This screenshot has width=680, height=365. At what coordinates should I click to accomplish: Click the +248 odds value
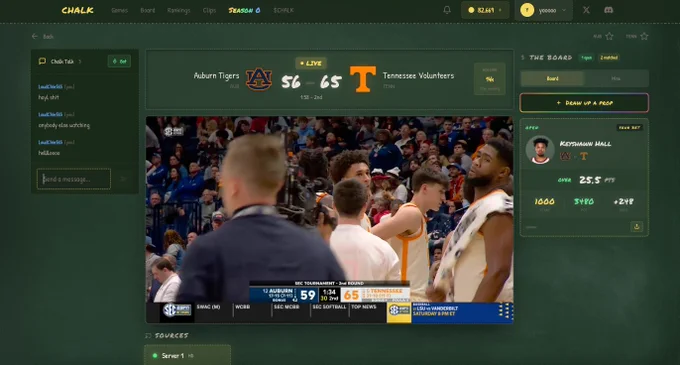pos(623,201)
